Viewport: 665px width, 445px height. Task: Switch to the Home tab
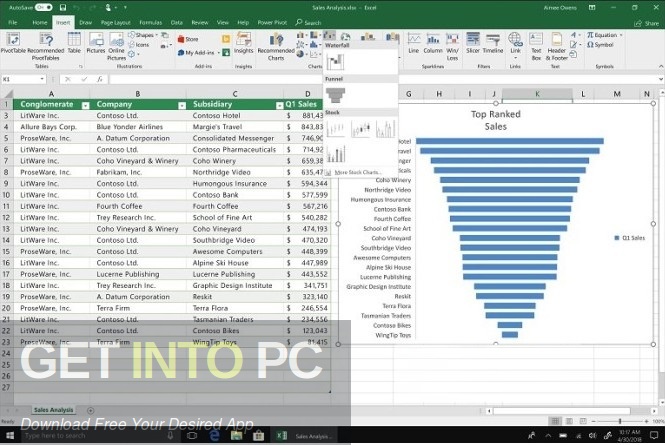point(40,22)
